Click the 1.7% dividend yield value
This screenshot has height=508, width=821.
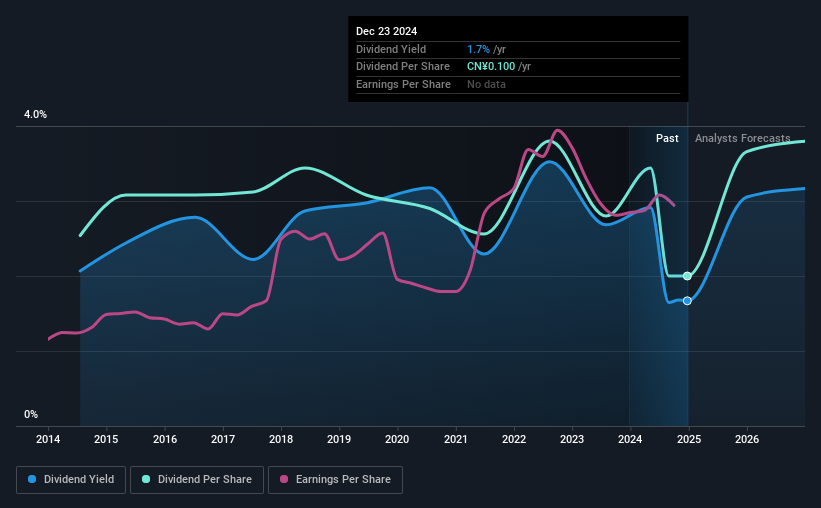479,49
